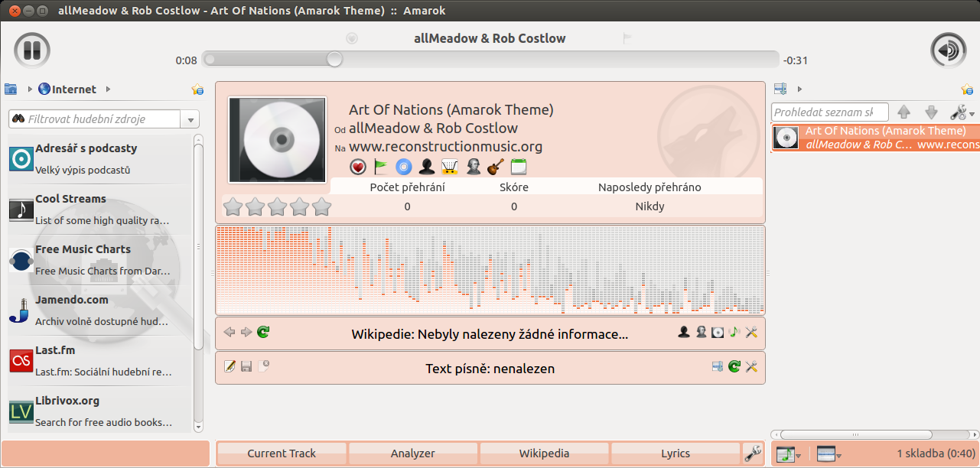Rate the track with the first star
Screen dimensions: 980x468
tap(233, 206)
